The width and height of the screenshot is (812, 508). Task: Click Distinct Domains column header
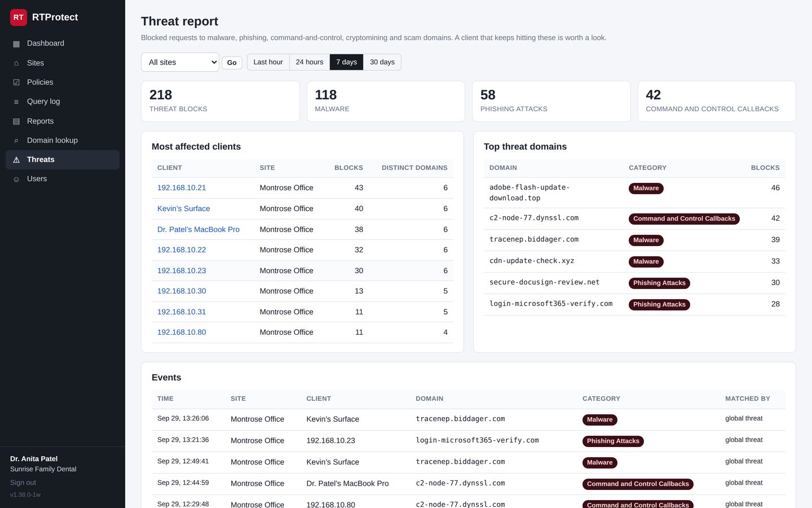click(414, 168)
